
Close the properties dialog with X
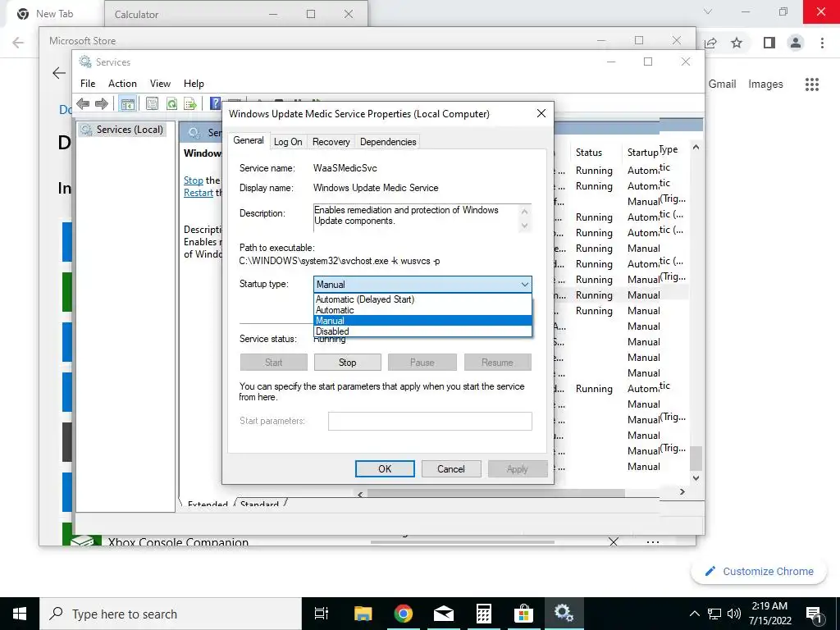pos(541,113)
